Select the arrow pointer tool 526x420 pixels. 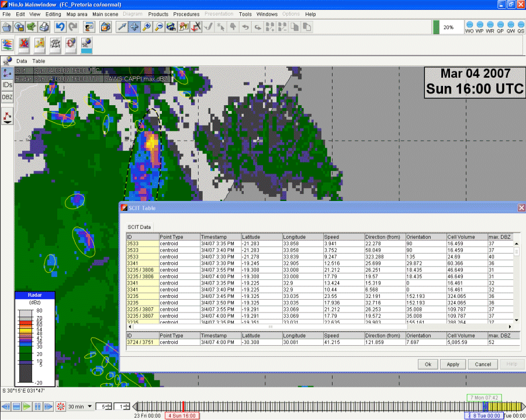click(122, 27)
